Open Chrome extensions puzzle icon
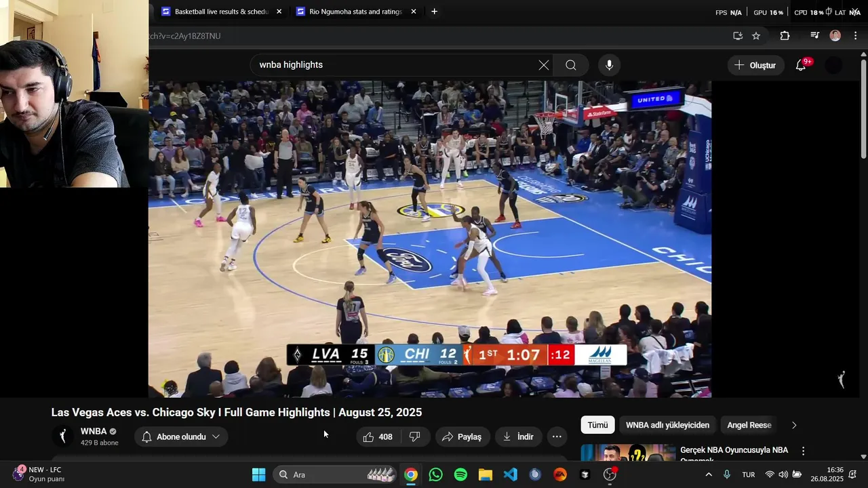 785,36
